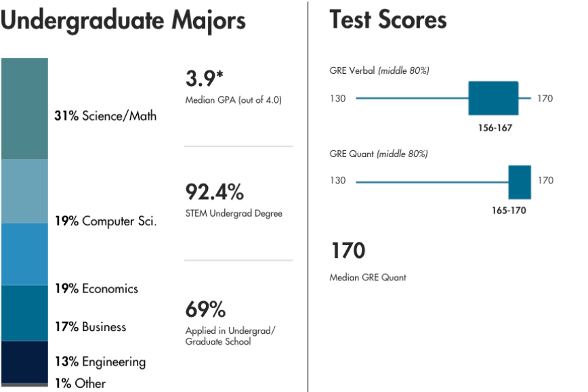Click the "31% Science/Math" label
The image size is (588, 392).
pyautogui.click(x=105, y=116)
